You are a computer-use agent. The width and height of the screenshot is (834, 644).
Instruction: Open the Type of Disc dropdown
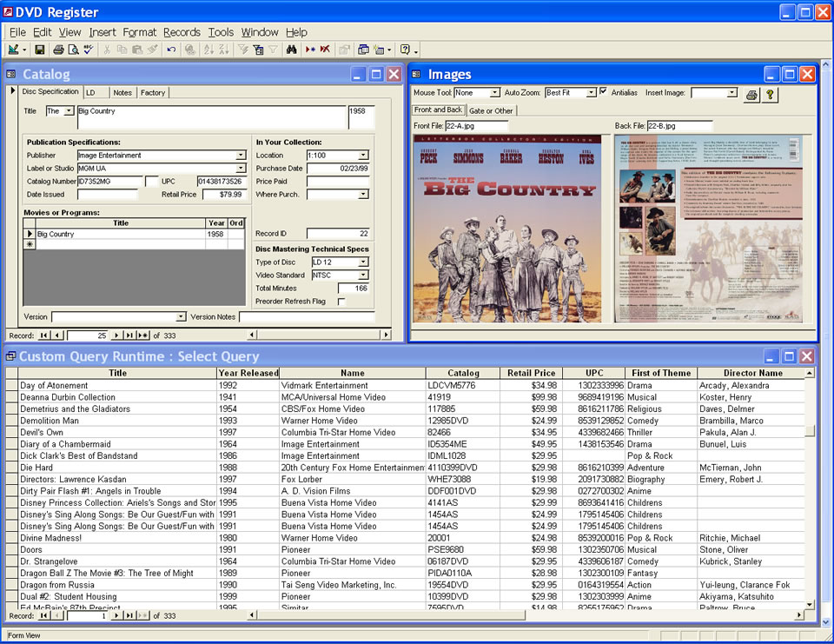[363, 262]
